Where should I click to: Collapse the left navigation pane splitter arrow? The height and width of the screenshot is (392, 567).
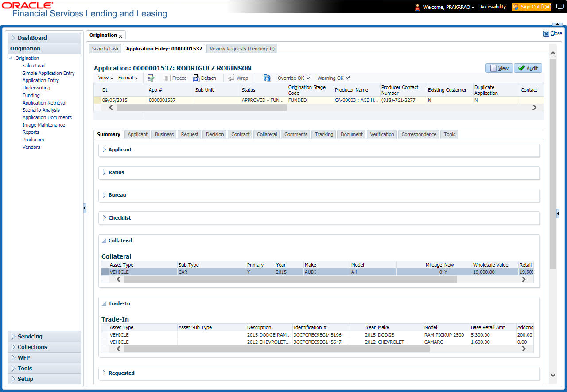point(85,208)
